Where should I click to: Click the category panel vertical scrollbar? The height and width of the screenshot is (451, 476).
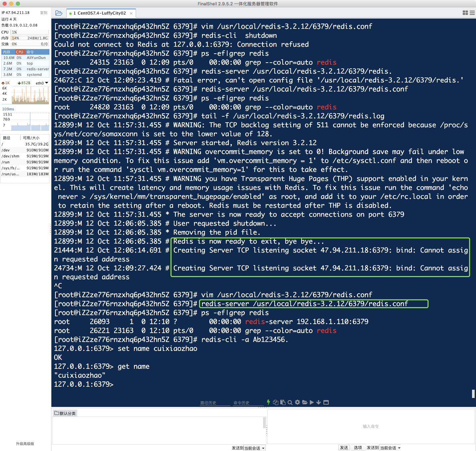tap(264, 423)
